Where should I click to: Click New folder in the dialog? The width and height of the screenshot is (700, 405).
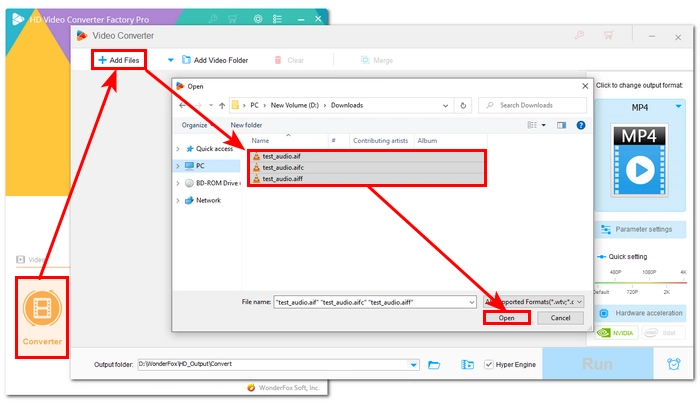pyautogui.click(x=246, y=125)
